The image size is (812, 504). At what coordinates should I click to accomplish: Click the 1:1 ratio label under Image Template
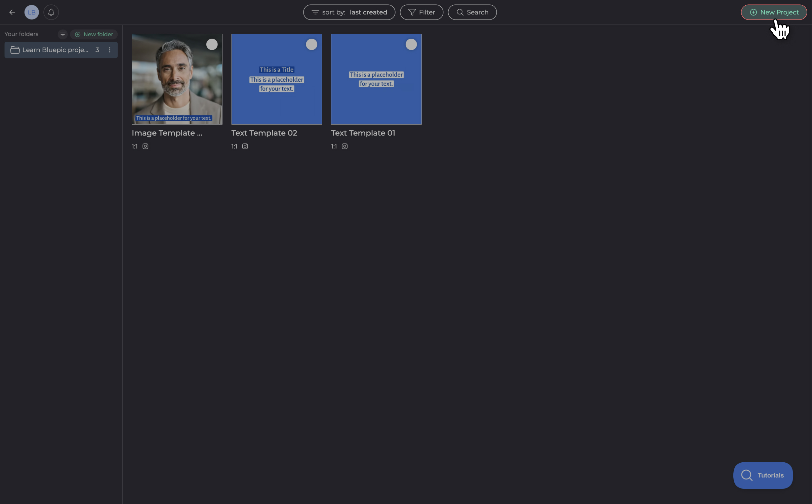click(x=135, y=146)
